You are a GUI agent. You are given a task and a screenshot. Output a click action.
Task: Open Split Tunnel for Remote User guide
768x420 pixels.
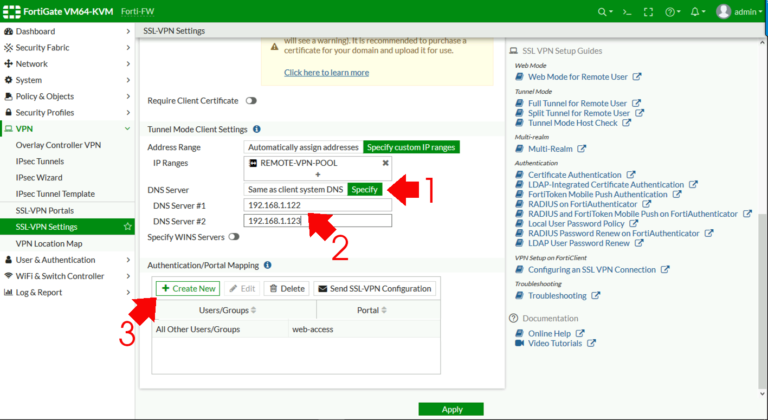[x=578, y=113]
